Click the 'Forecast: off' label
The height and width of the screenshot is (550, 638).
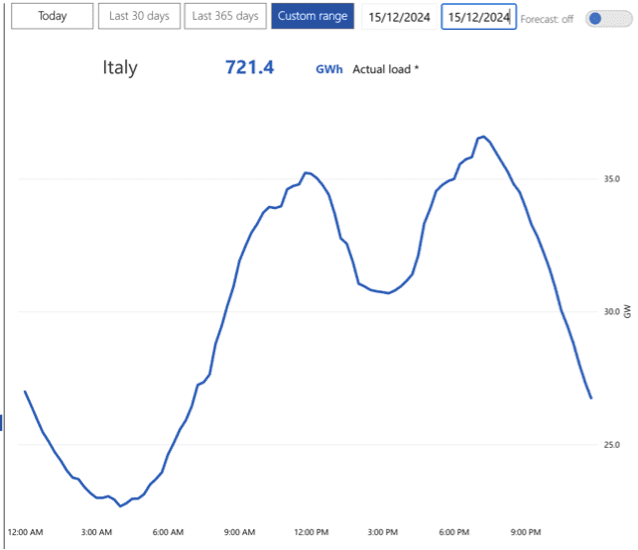(x=547, y=19)
